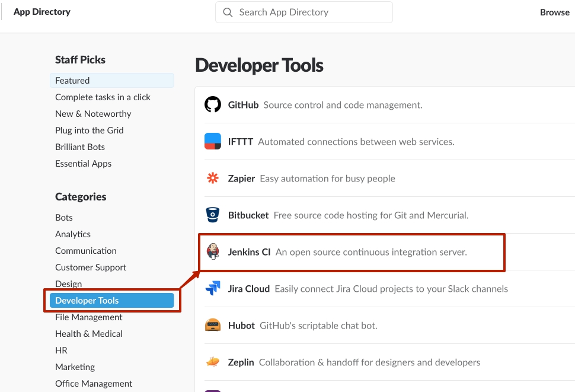Click 'Collaboration & handoff for designers' description
This screenshot has height=392, width=575.
coord(370,362)
